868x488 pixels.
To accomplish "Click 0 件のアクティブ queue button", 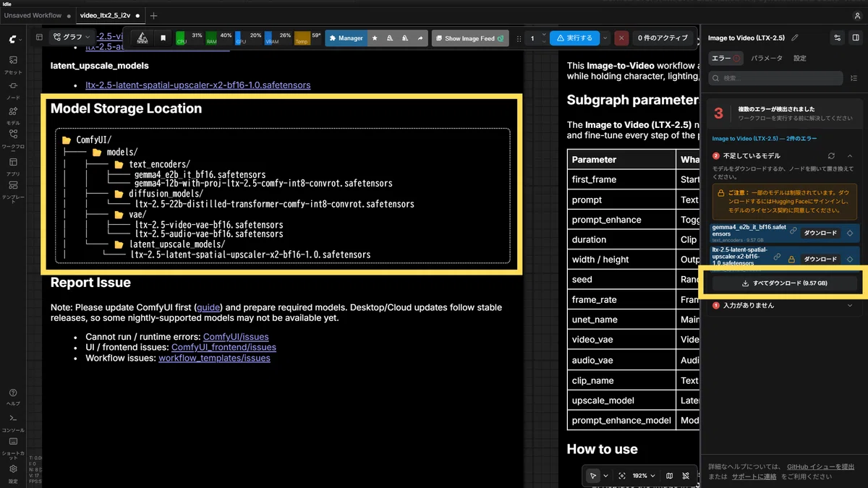I will tap(663, 38).
